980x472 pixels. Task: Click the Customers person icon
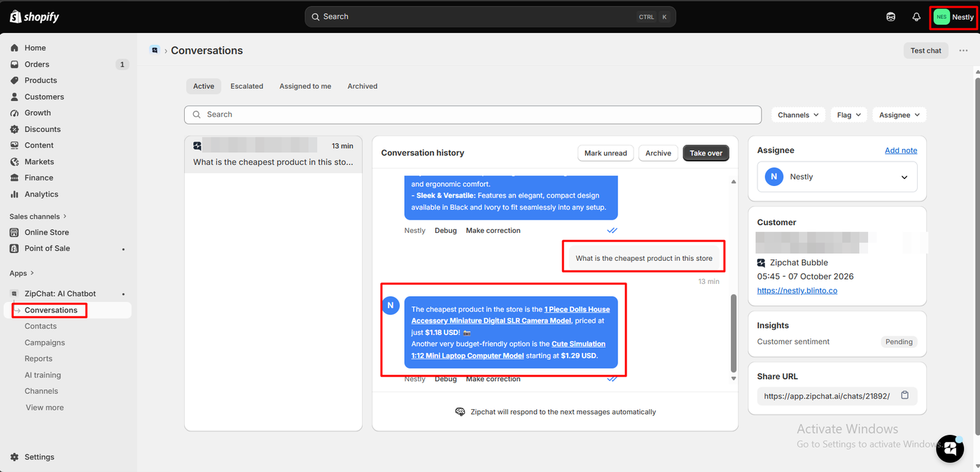tap(14, 96)
